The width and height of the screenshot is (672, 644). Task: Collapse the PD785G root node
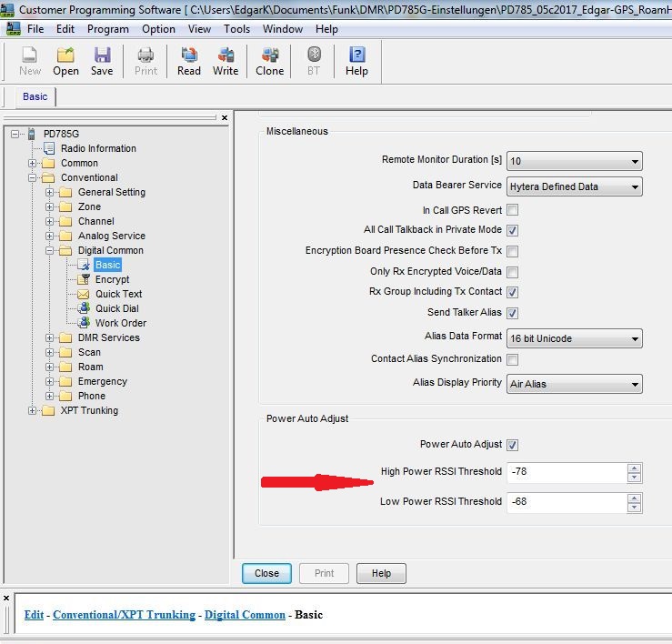(x=15, y=134)
